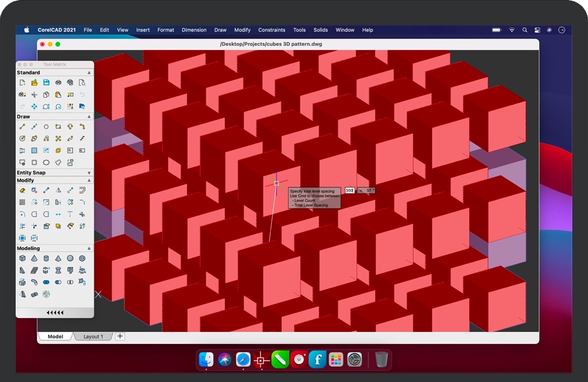Viewport: 588px width, 382px height.
Task: Click the collapse arrows at Tool Matrix bottom
Action: point(55,313)
